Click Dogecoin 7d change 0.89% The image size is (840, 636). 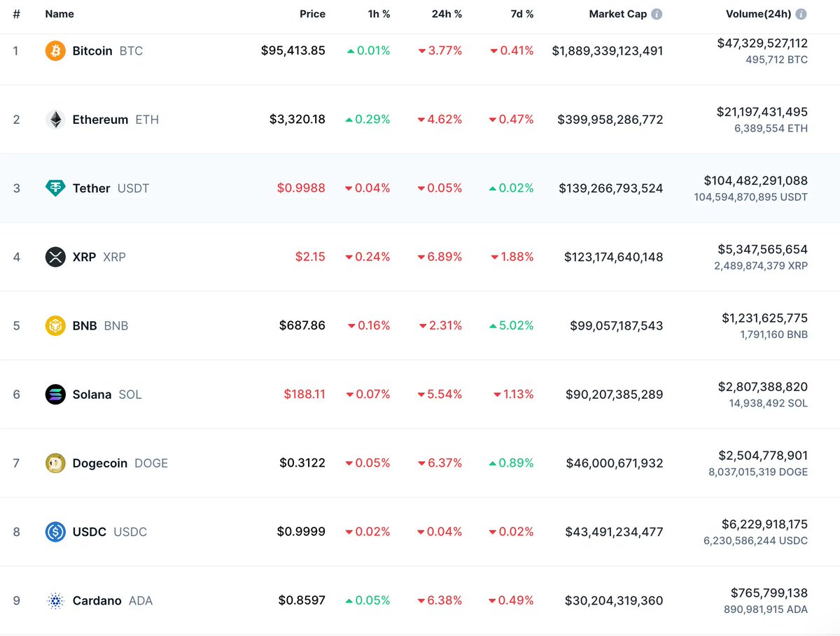(x=512, y=463)
